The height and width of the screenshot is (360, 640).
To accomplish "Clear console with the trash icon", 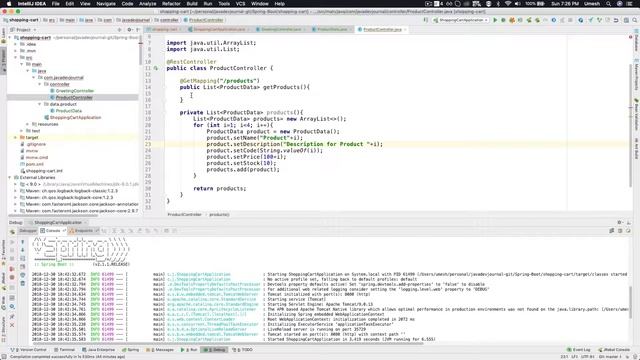I will (23, 283).
